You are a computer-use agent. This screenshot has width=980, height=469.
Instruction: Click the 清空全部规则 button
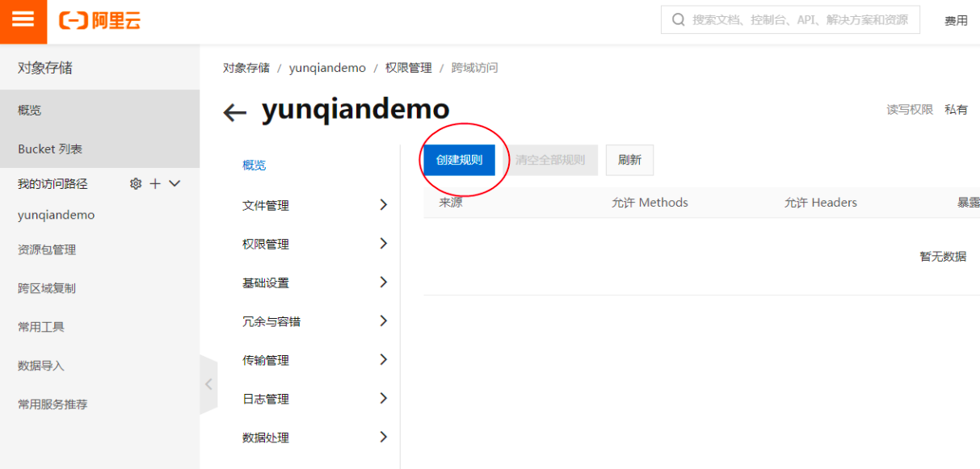pos(550,160)
